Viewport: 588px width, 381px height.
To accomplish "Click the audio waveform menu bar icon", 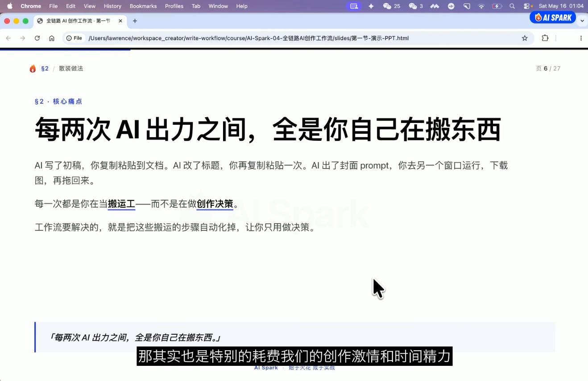I will click(x=451, y=6).
